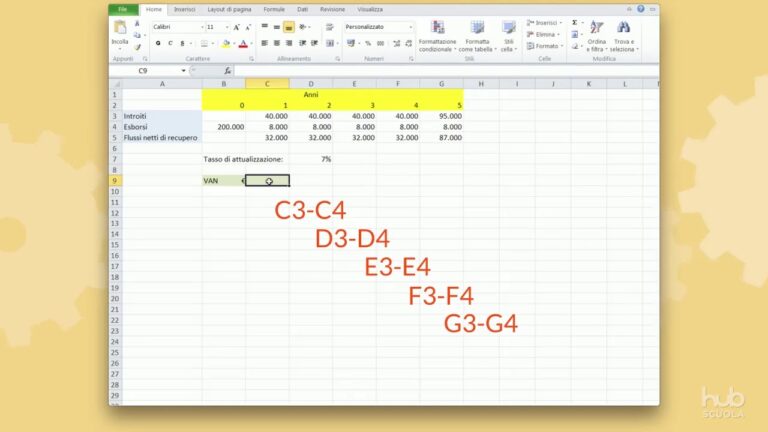Click the accounting currency format icon
Image resolution: width=768 pixels, height=432 pixels.
[x=351, y=44]
